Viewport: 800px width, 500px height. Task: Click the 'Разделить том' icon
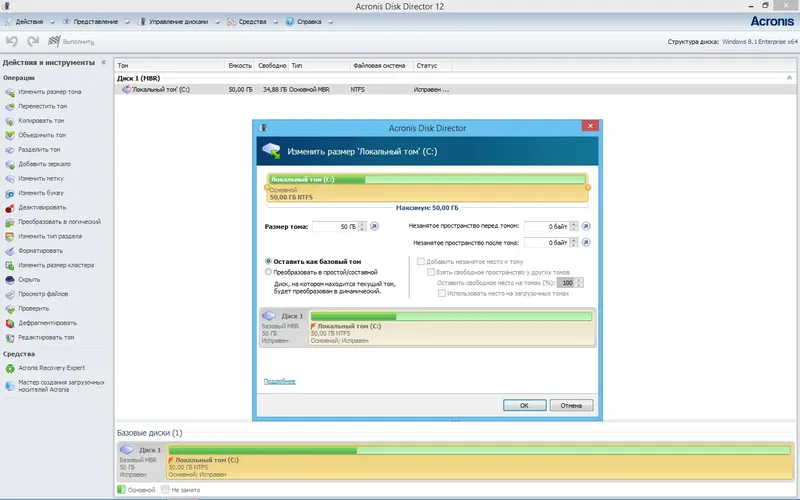point(10,150)
